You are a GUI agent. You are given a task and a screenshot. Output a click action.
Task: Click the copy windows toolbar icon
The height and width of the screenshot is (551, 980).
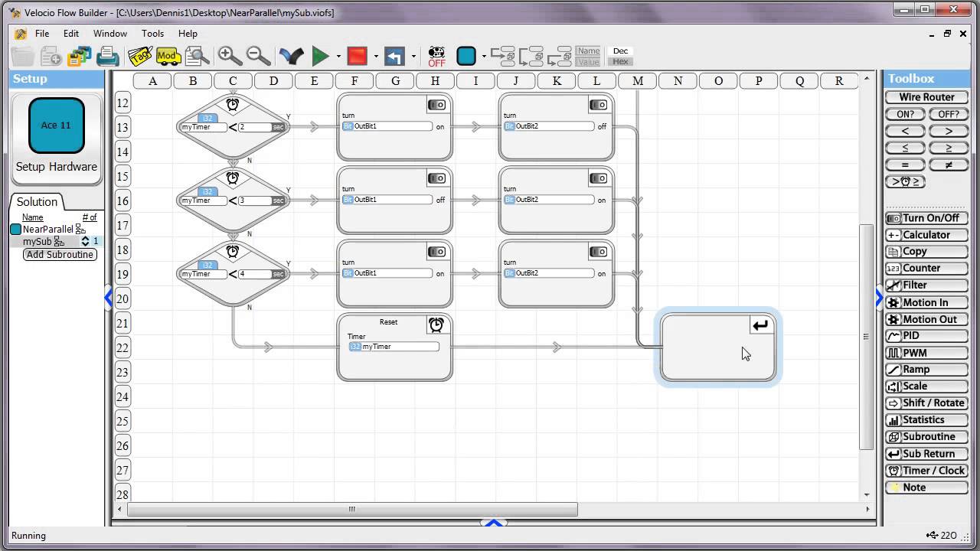pos(80,56)
